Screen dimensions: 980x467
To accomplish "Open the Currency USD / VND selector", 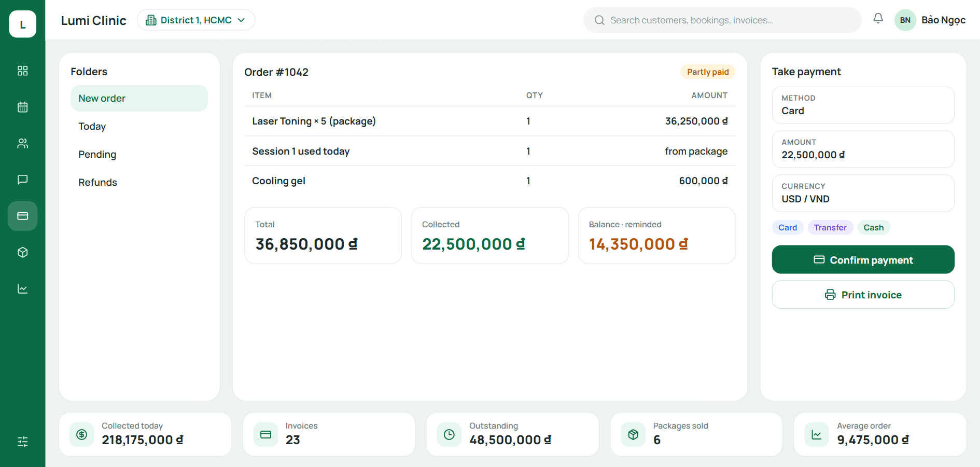I will click(863, 193).
